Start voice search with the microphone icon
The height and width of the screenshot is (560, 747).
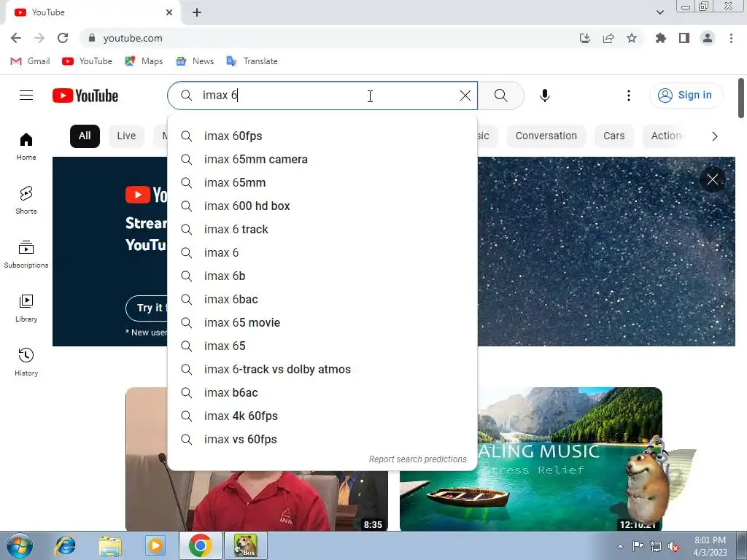(x=544, y=96)
